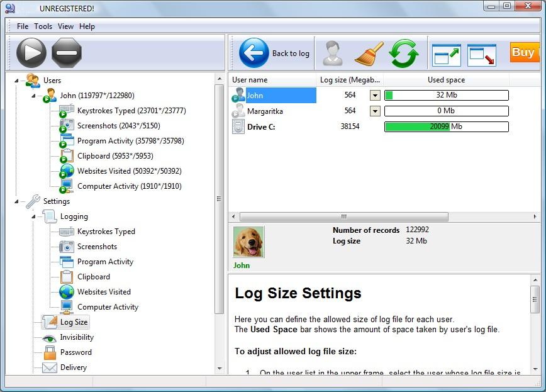Open the File menu
The image size is (546, 392).
[x=23, y=26]
